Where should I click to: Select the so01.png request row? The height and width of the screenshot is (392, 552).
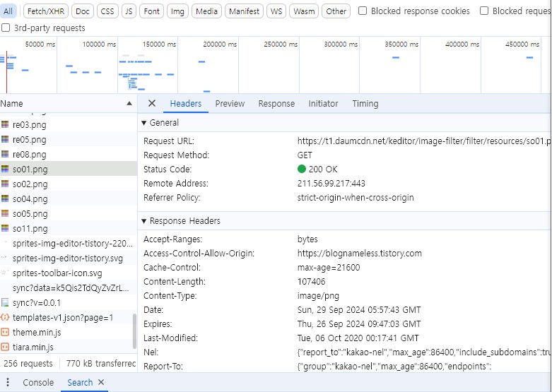69,169
